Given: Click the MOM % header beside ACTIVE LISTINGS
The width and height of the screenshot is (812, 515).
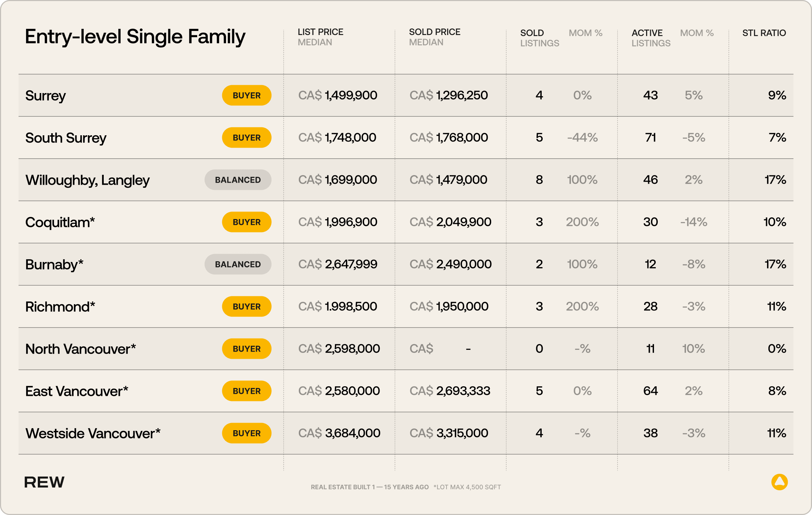Looking at the screenshot, I should (697, 33).
